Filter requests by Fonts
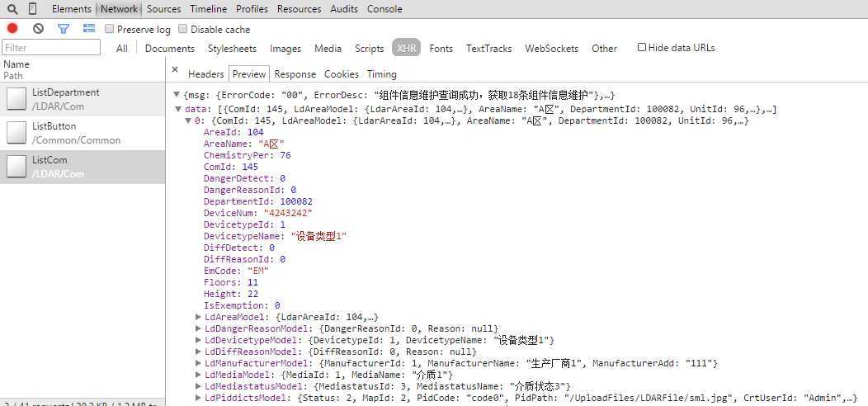This screenshot has height=406, width=868. [441, 49]
